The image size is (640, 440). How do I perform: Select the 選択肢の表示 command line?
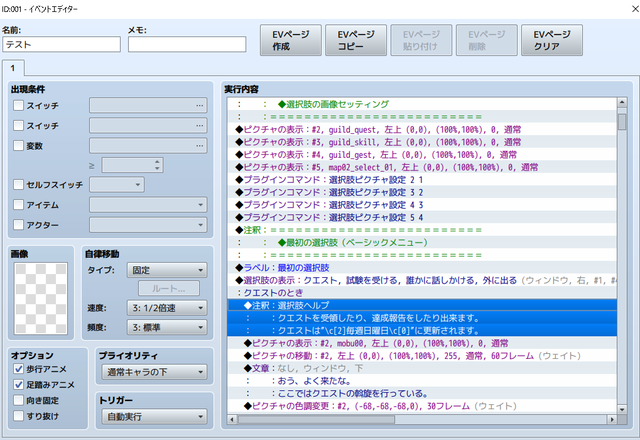point(422,280)
